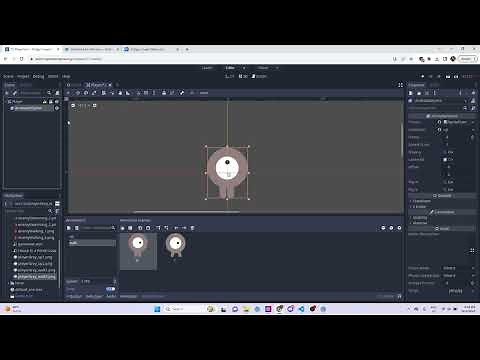The width and height of the screenshot is (480, 360).
Task: Open the Help menu
Action: [x=66, y=76]
